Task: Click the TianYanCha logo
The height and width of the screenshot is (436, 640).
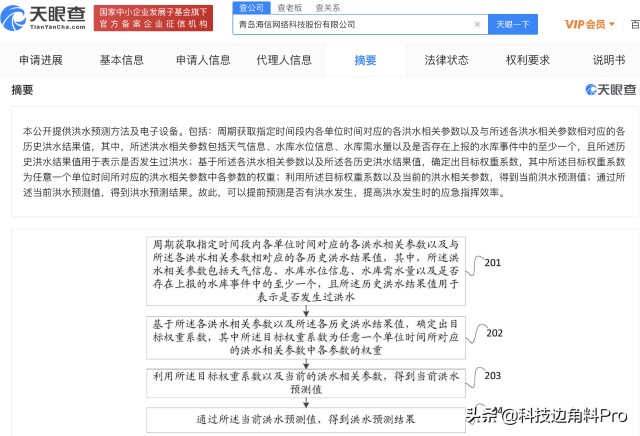Action: 43,18
